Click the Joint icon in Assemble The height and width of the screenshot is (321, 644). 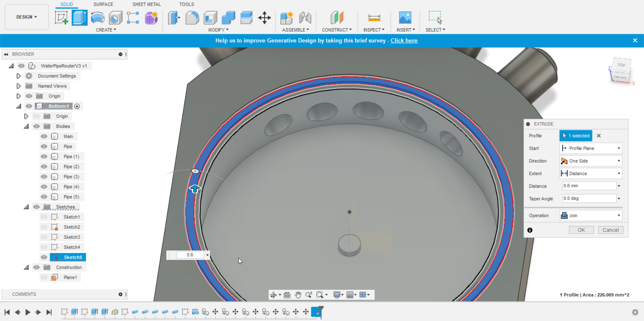coord(305,17)
